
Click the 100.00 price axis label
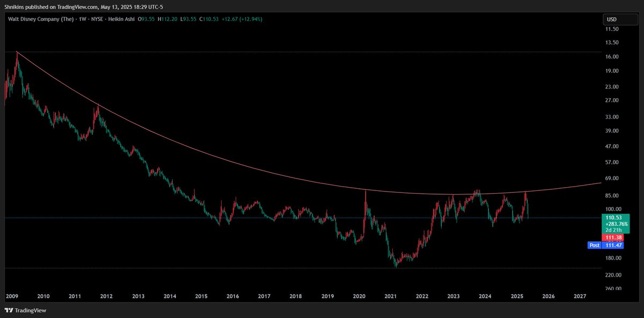click(x=613, y=209)
